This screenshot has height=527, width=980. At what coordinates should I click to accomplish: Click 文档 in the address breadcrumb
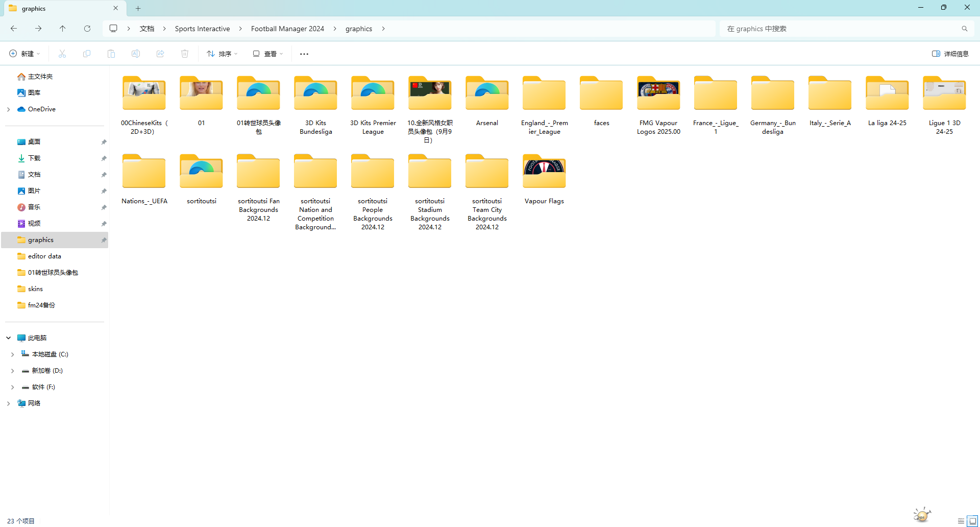coord(147,29)
